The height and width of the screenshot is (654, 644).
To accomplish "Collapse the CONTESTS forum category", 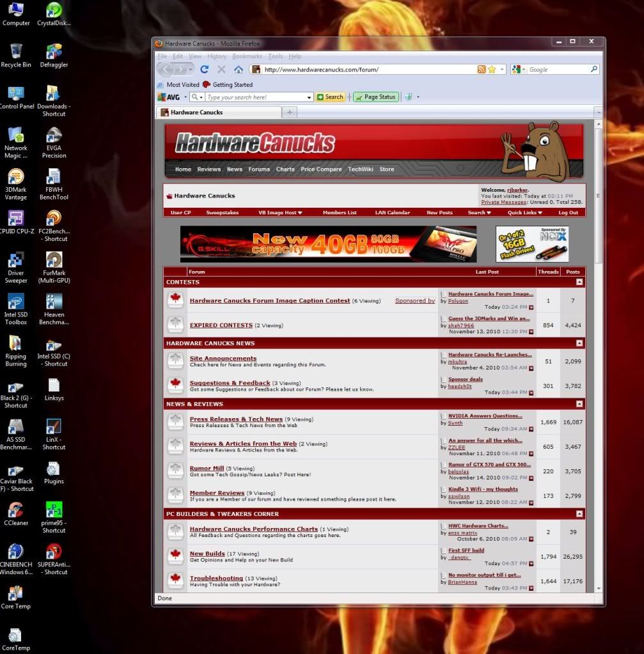I will point(579,282).
